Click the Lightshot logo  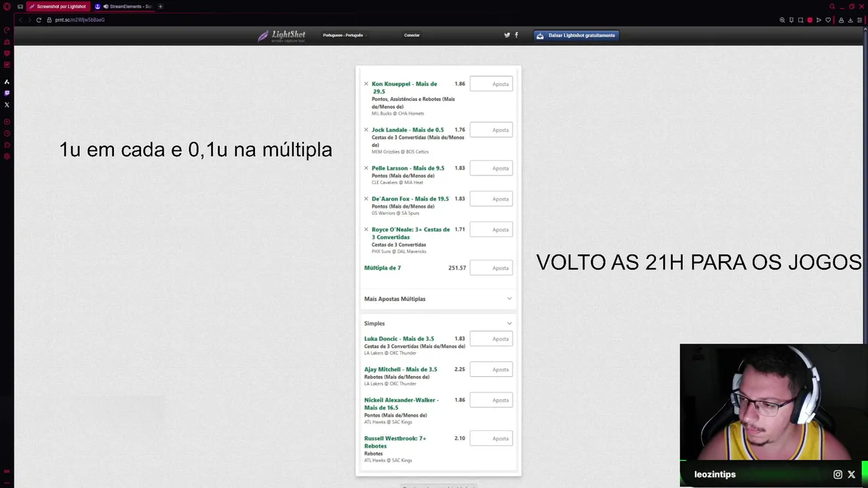(281, 35)
